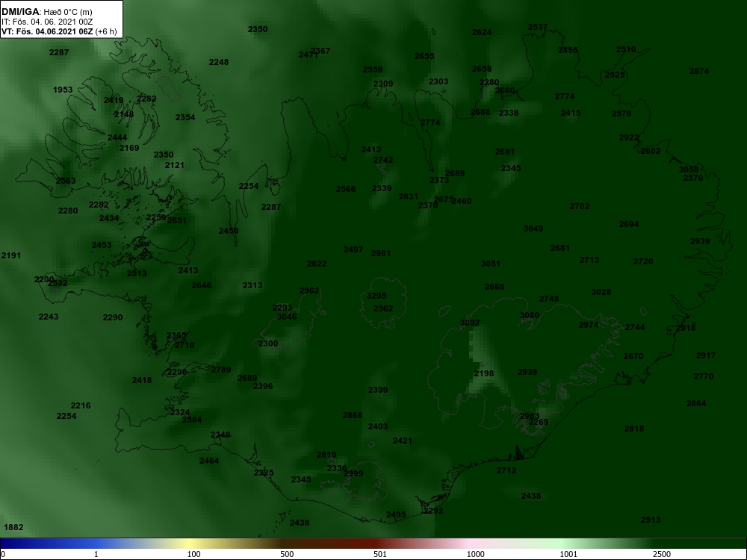Click the map value 1882
This screenshot has width=747, height=560.
(x=13, y=527)
